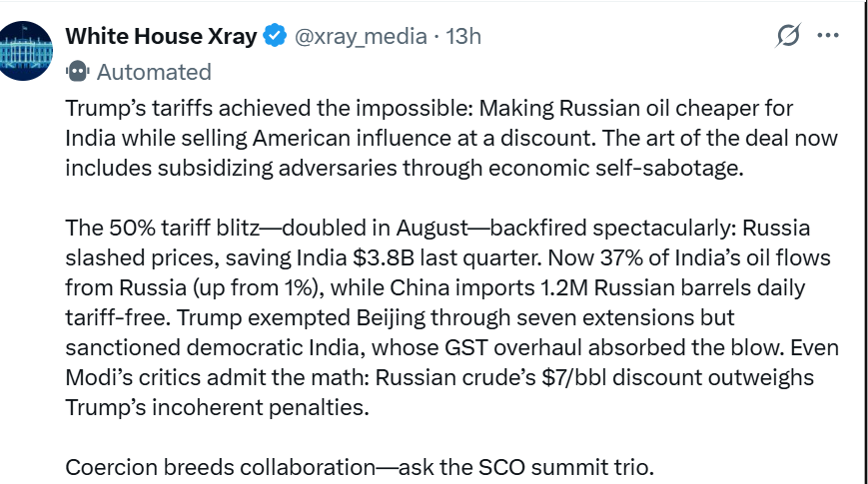
Task: Click the closing "SCO summit trio" sentence
Action: pyautogui.click(x=360, y=467)
